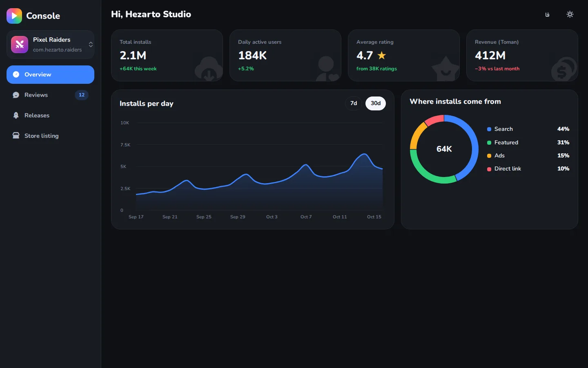Click the user heart icon on Daily active users
This screenshot has height=368, width=588.
(327, 69)
